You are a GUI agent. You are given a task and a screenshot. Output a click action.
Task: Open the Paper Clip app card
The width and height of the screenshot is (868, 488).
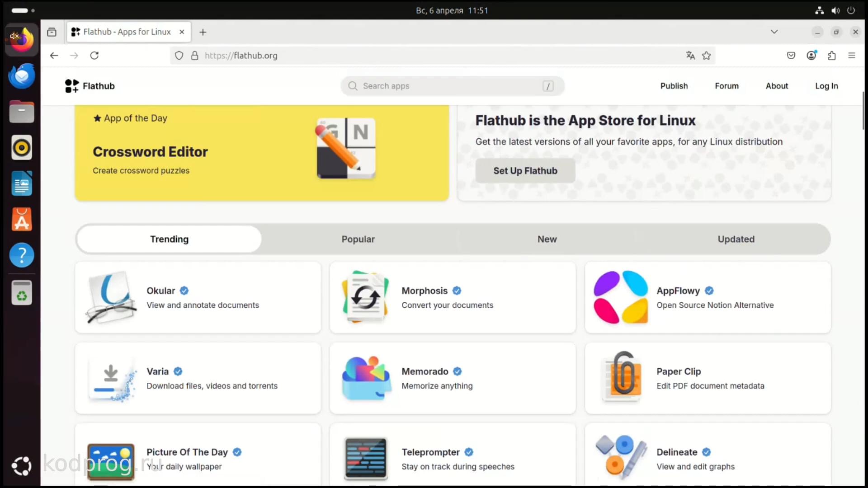click(708, 378)
